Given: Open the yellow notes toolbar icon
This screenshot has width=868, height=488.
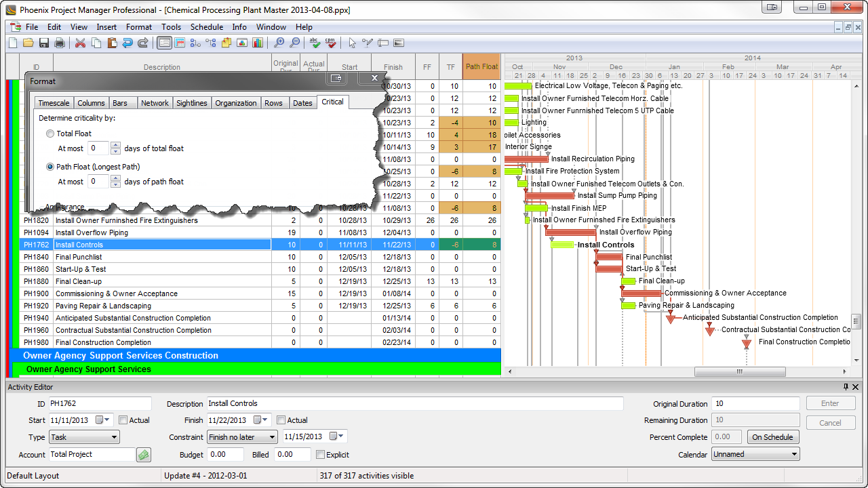Looking at the screenshot, I should coord(226,43).
